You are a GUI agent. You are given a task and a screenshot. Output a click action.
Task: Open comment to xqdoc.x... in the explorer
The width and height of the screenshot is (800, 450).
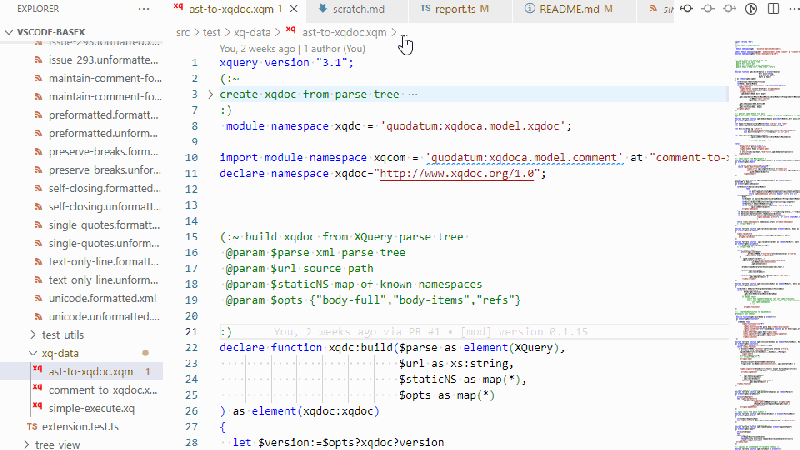pos(103,390)
